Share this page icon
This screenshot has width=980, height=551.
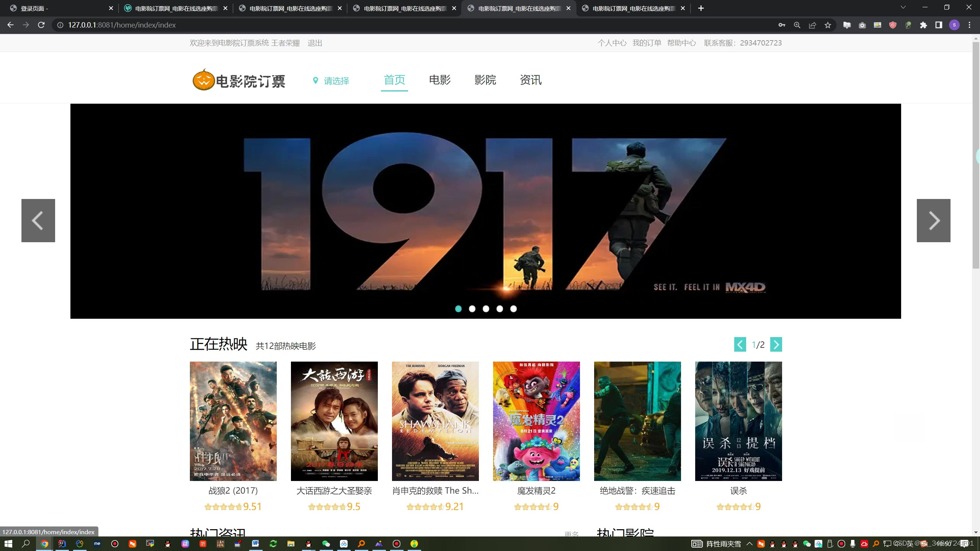pyautogui.click(x=812, y=25)
